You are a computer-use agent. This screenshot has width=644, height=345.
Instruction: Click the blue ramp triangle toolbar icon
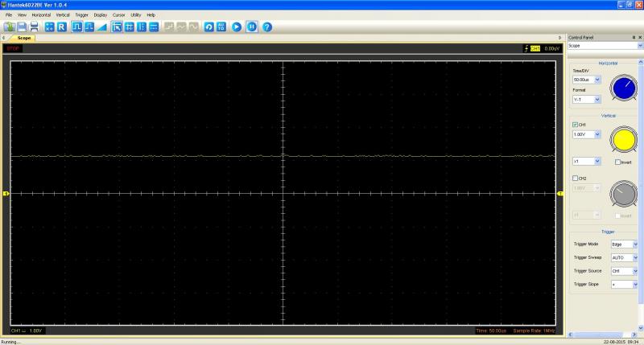101,27
